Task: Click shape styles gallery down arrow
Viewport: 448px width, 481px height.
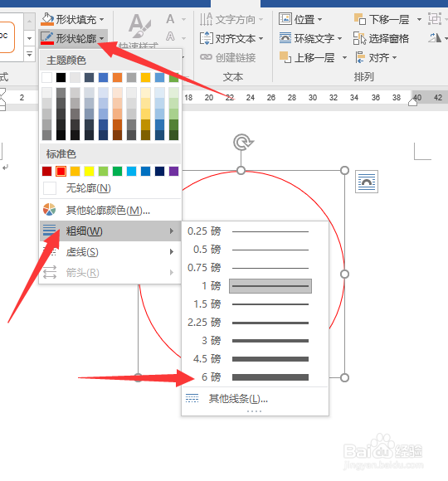Action: coord(30,38)
